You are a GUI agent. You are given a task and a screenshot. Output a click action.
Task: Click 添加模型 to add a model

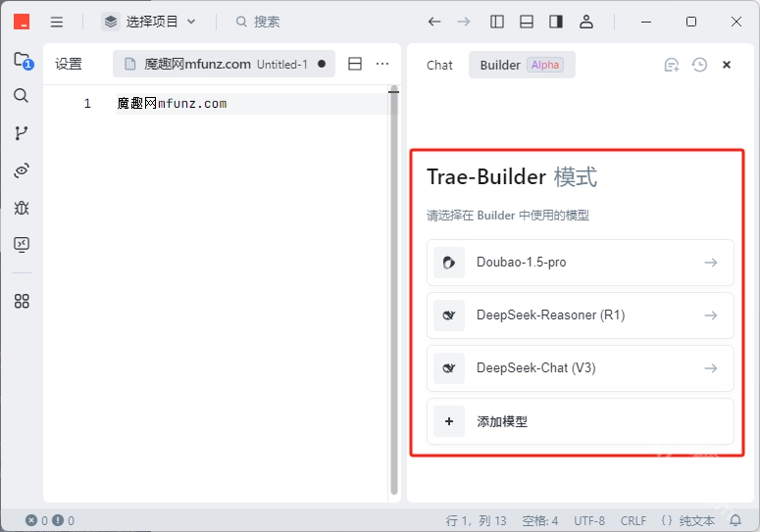click(x=580, y=421)
